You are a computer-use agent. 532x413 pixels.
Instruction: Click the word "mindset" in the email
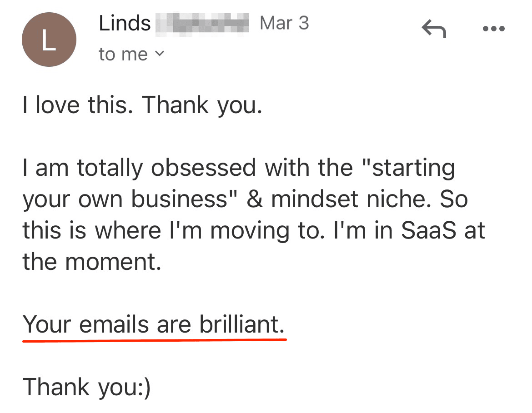(315, 199)
